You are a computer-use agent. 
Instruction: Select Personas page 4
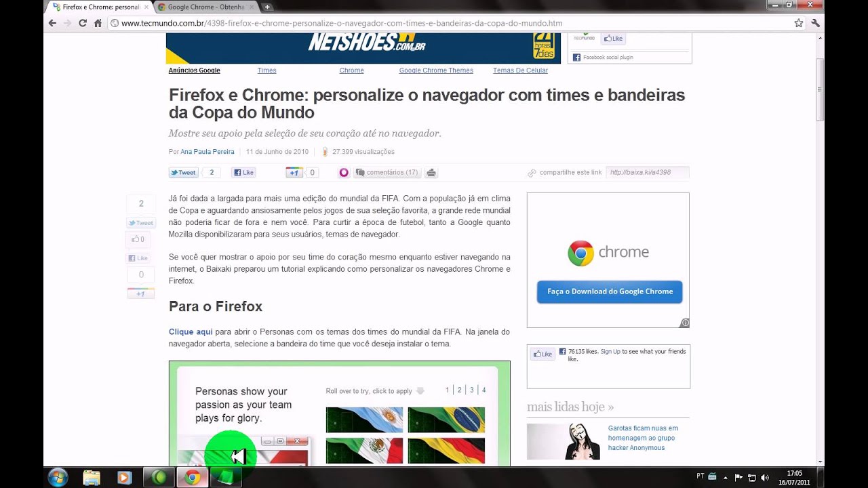click(484, 390)
